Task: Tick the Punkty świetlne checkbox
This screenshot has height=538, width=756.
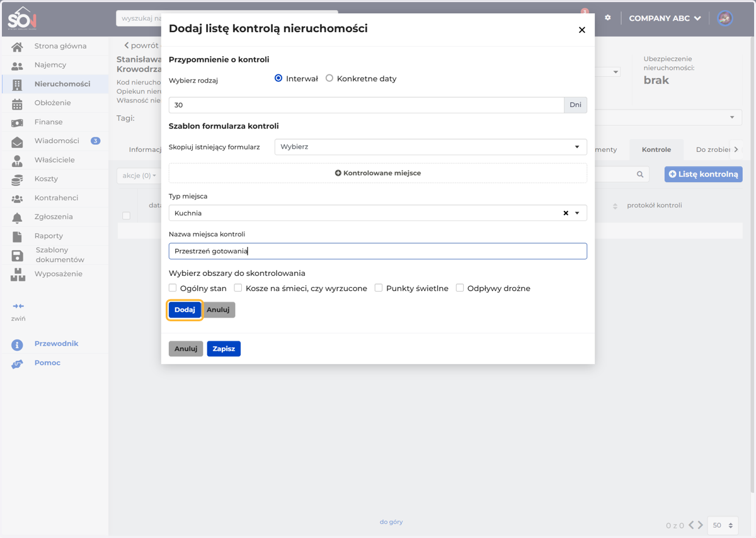Action: point(379,288)
